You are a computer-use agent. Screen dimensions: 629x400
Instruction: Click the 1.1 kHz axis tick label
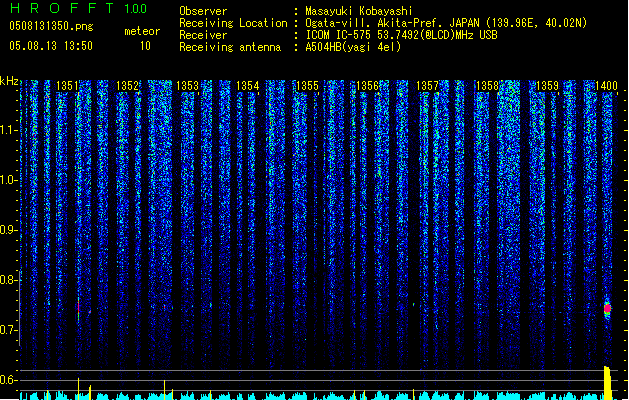click(x=8, y=130)
